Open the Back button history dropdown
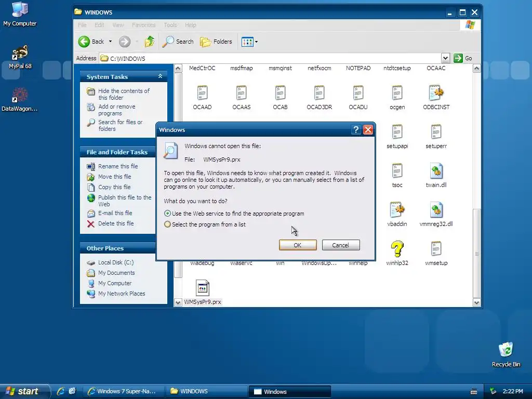The image size is (532, 399). [110, 42]
